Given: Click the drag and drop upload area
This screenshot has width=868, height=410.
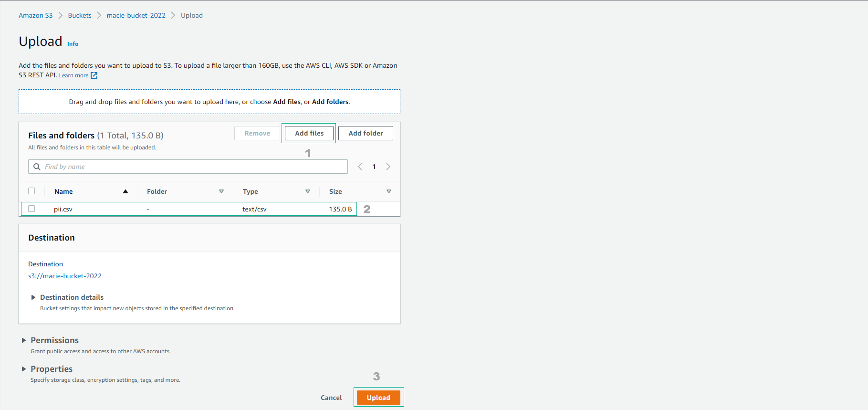Looking at the screenshot, I should (x=209, y=102).
